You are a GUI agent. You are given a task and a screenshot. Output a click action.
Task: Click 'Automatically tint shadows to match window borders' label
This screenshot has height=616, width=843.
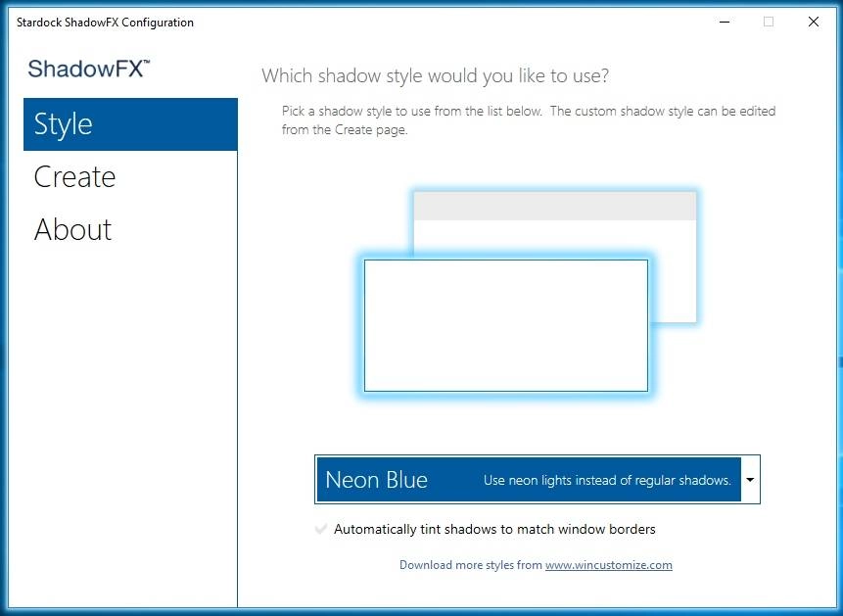494,530
